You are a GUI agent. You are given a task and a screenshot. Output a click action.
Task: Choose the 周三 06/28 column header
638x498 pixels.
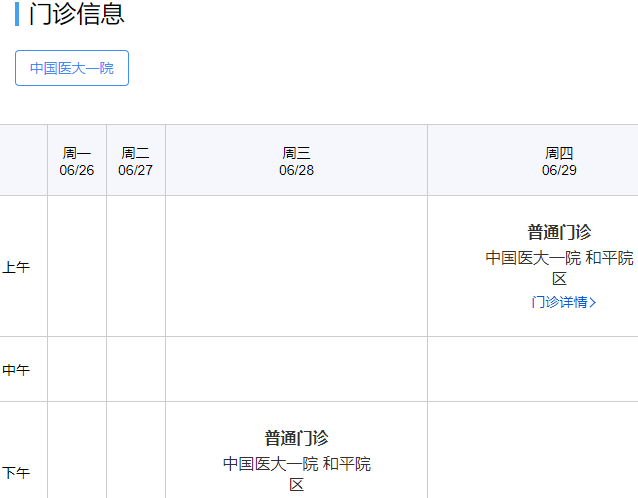(x=296, y=161)
